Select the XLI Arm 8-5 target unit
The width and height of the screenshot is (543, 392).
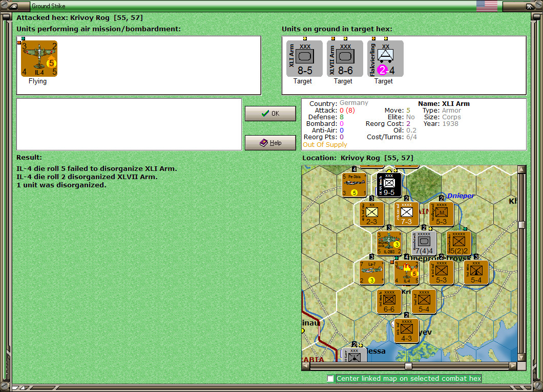tap(304, 59)
